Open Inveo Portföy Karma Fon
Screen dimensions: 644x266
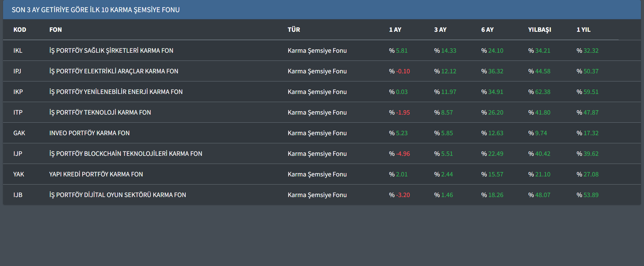[x=89, y=133]
